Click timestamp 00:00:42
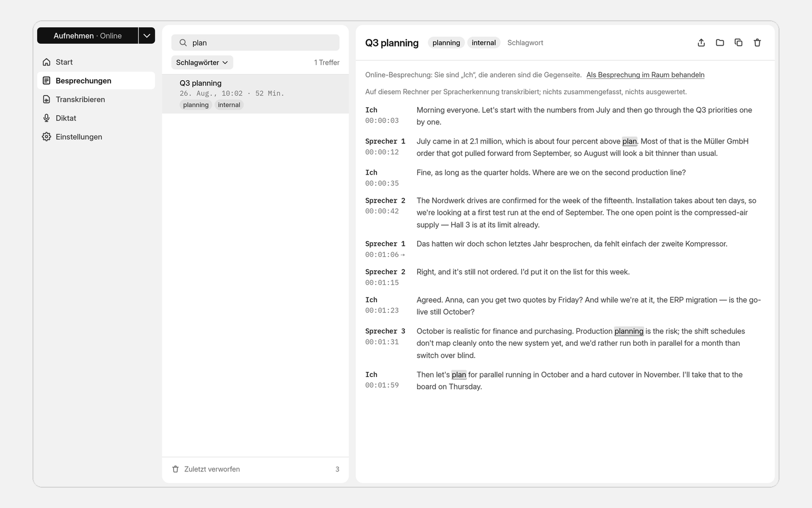 tap(382, 211)
